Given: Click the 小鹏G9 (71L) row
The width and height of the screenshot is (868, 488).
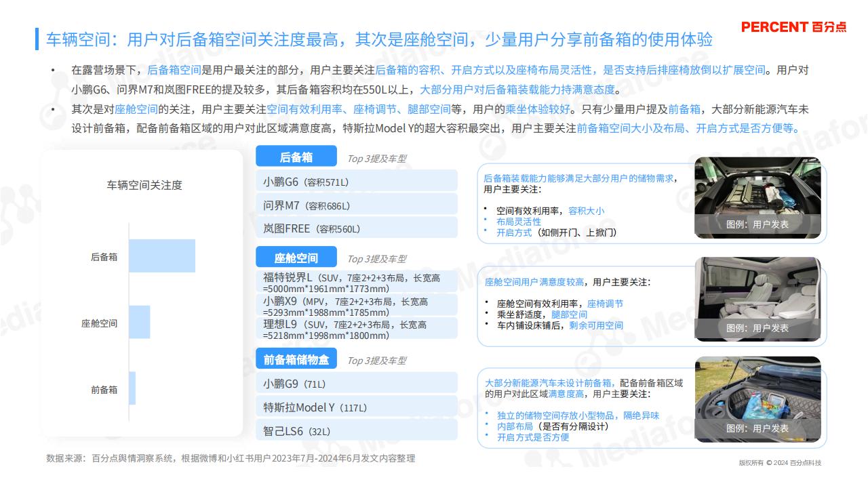Looking at the screenshot, I should [357, 384].
